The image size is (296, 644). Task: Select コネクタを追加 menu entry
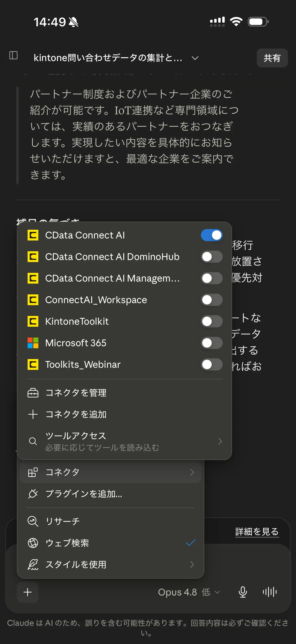124,414
